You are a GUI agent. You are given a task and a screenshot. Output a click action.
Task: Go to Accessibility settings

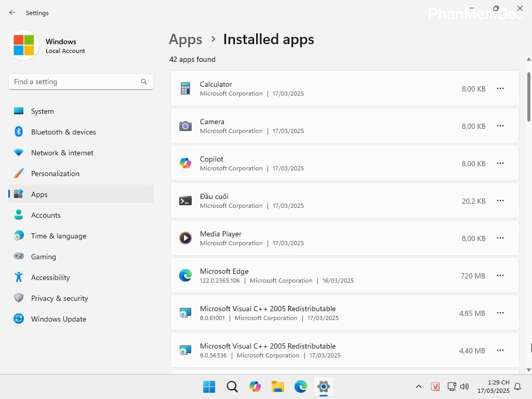click(x=50, y=277)
